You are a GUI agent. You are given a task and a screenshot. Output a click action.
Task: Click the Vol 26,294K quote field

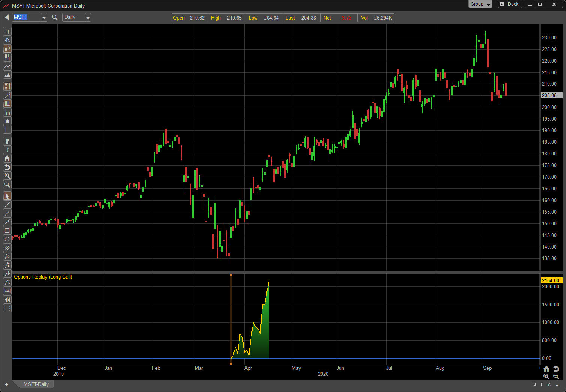click(376, 18)
